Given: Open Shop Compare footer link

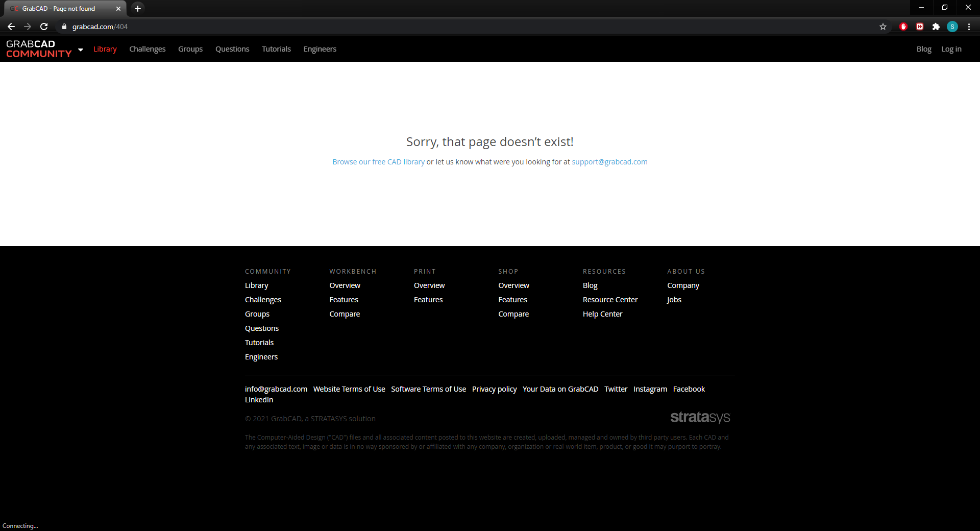Looking at the screenshot, I should 513,314.
